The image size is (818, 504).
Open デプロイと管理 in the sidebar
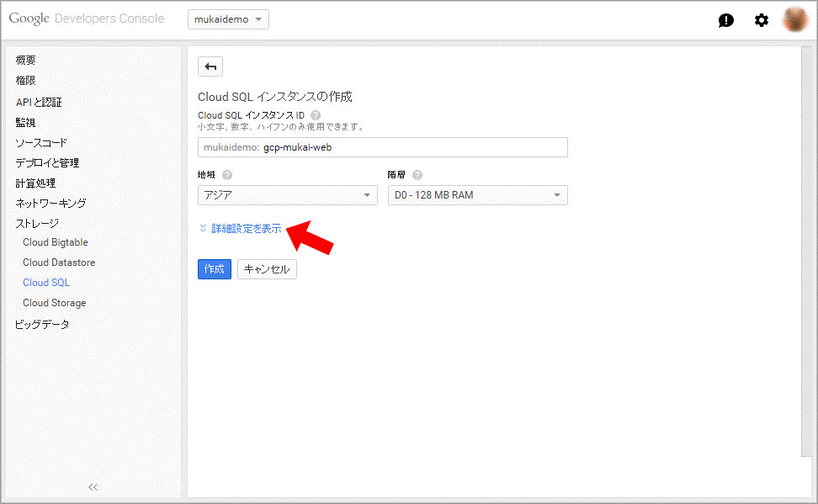47,162
